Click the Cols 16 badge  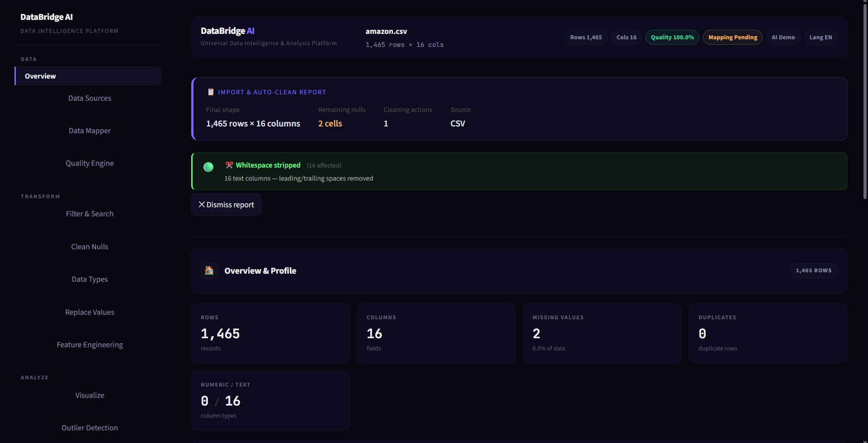[x=627, y=37]
